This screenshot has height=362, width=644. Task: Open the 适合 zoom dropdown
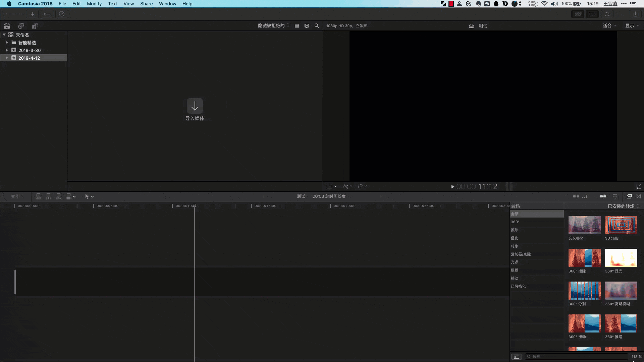coord(609,26)
